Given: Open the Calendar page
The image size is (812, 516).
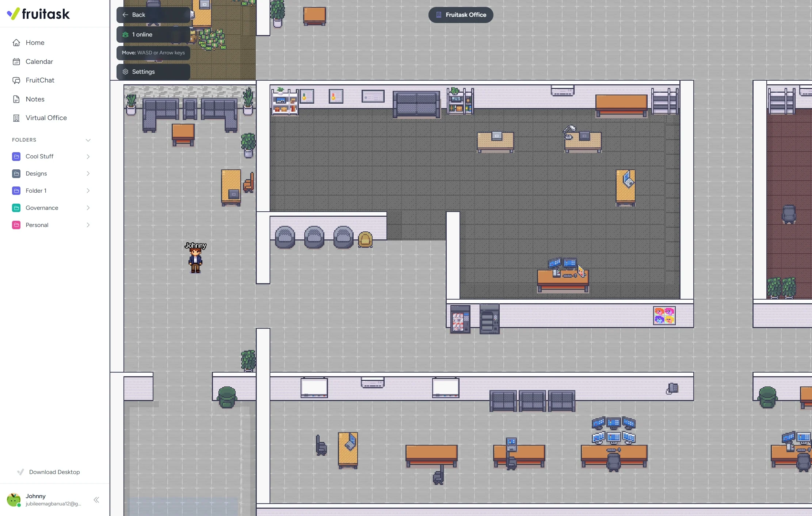Looking at the screenshot, I should [39, 62].
